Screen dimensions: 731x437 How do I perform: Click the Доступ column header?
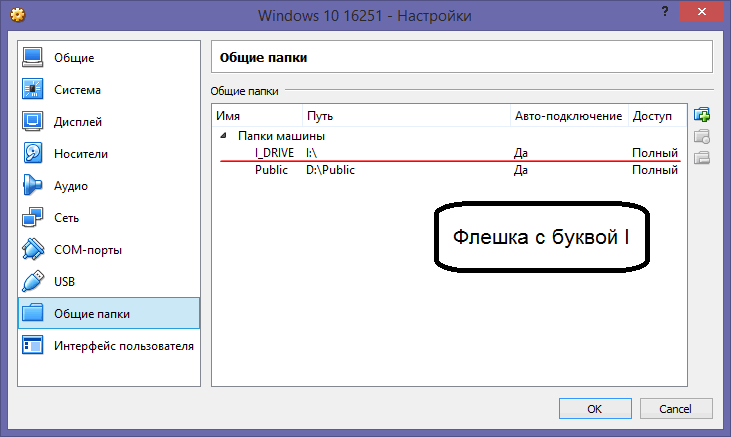657,116
